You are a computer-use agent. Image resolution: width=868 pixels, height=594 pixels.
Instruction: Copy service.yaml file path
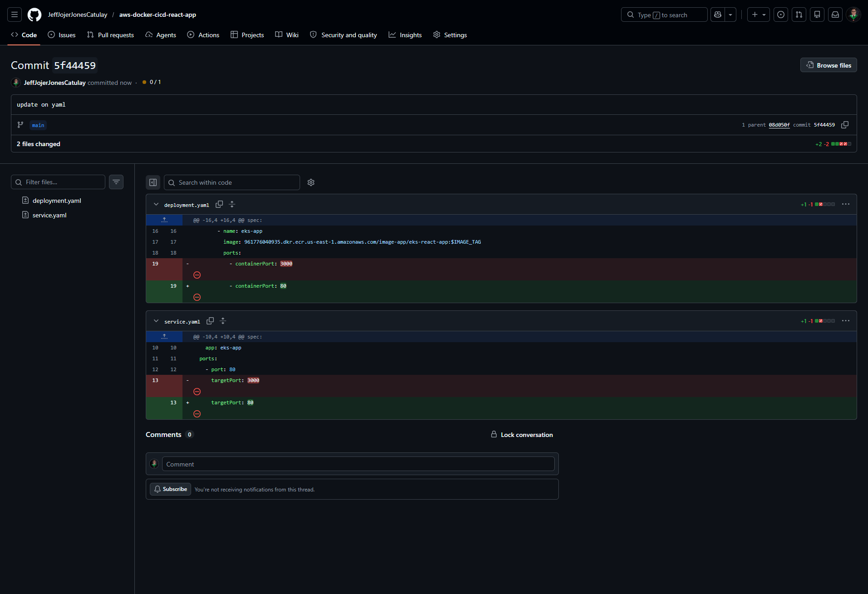[x=210, y=321]
